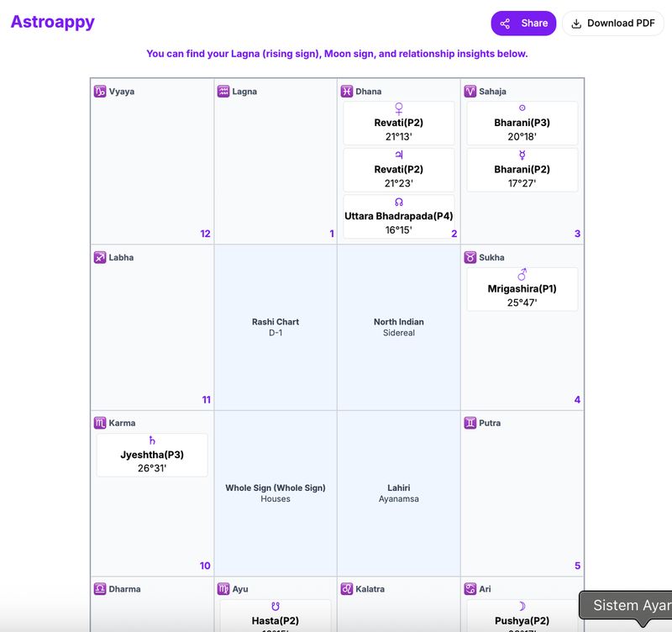Select the Jupiter Revati(P2) 21°23' card
Image resolution: width=672 pixels, height=632 pixels.
(398, 170)
